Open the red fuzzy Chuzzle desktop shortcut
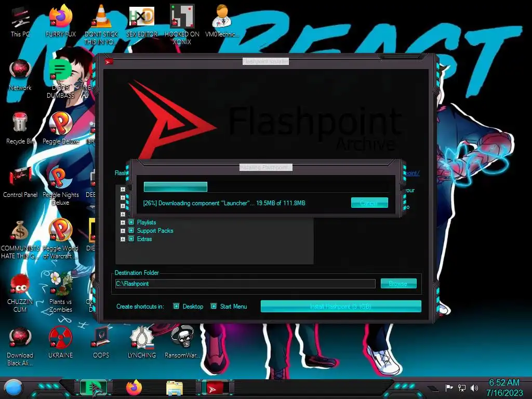This screenshot has width=532, height=399. click(20, 292)
